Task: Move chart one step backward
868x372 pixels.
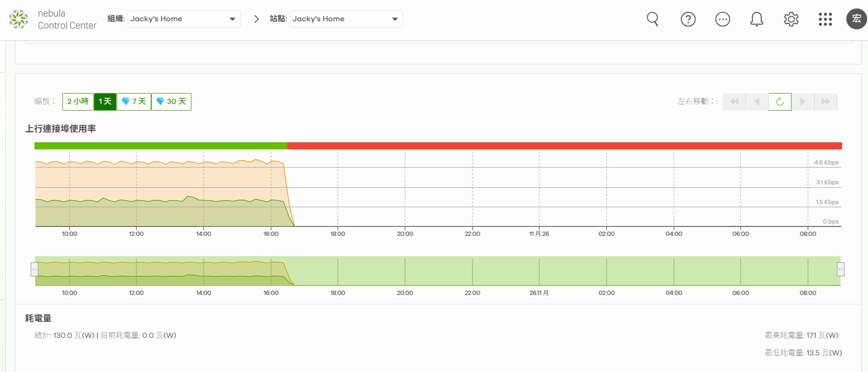Action: (757, 102)
